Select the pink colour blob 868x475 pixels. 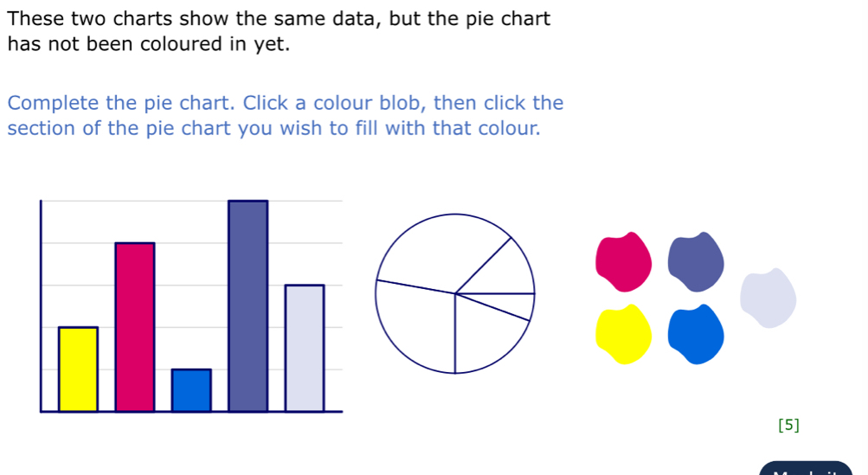(623, 260)
